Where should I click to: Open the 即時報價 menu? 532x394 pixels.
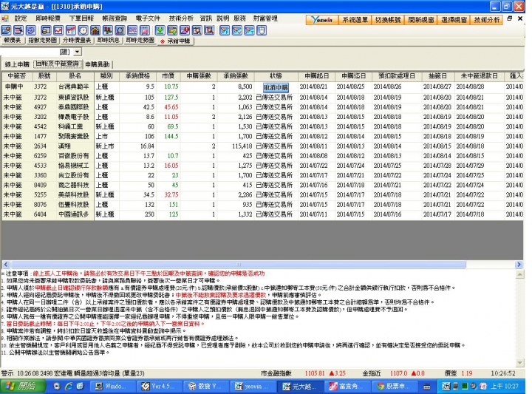click(48, 18)
